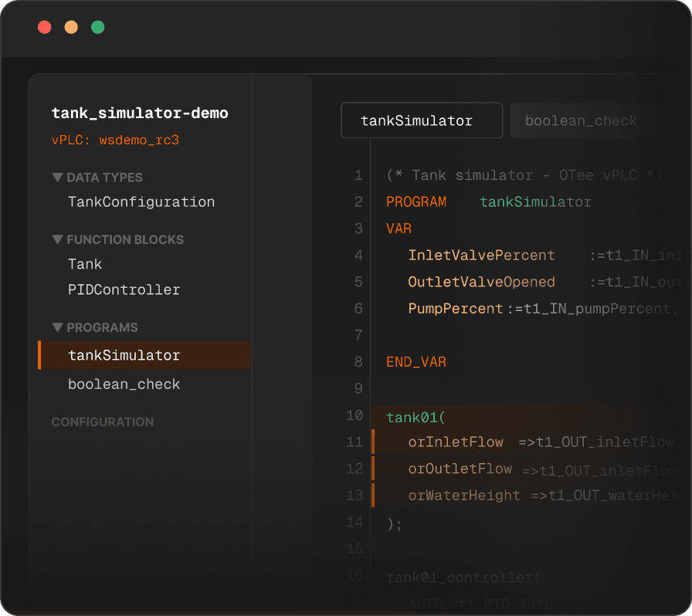Click OutletValveOpened variable on line 5

481,282
